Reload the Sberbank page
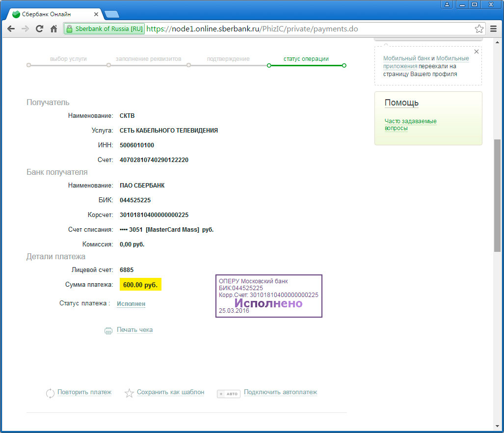This screenshot has height=433, width=504. pos(40,29)
